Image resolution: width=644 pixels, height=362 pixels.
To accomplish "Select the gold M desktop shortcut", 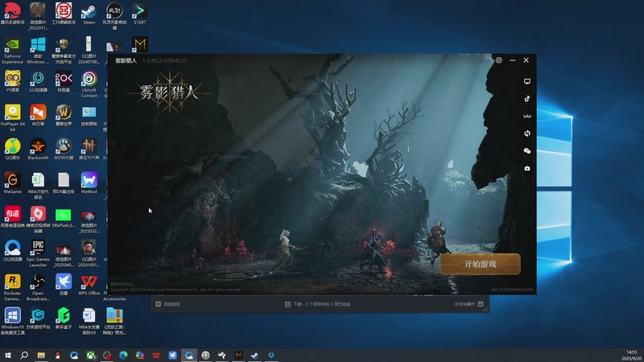I will pos(139,44).
